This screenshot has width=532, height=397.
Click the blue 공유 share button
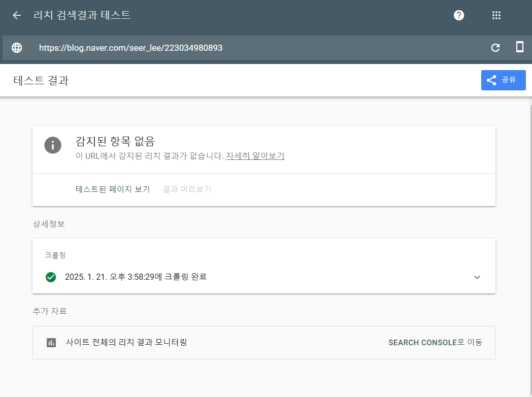point(503,80)
